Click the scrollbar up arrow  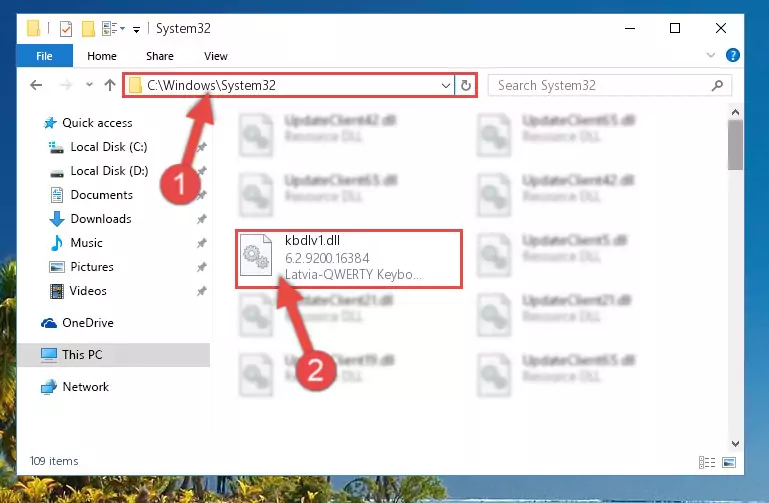click(735, 112)
